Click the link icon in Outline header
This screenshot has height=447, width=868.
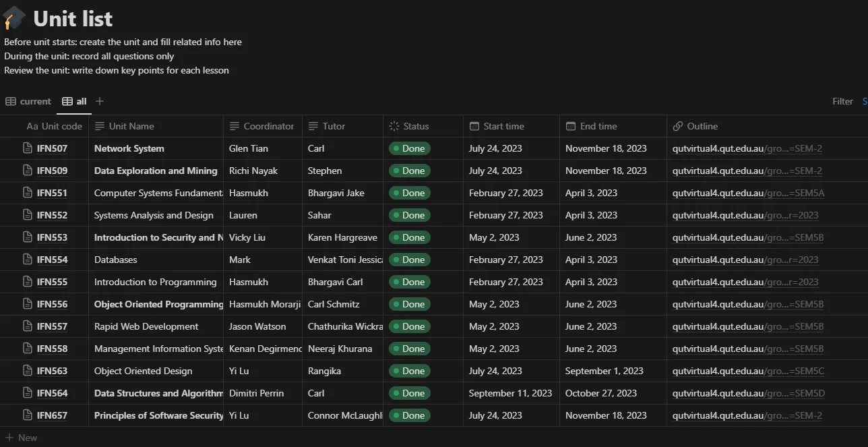678,126
